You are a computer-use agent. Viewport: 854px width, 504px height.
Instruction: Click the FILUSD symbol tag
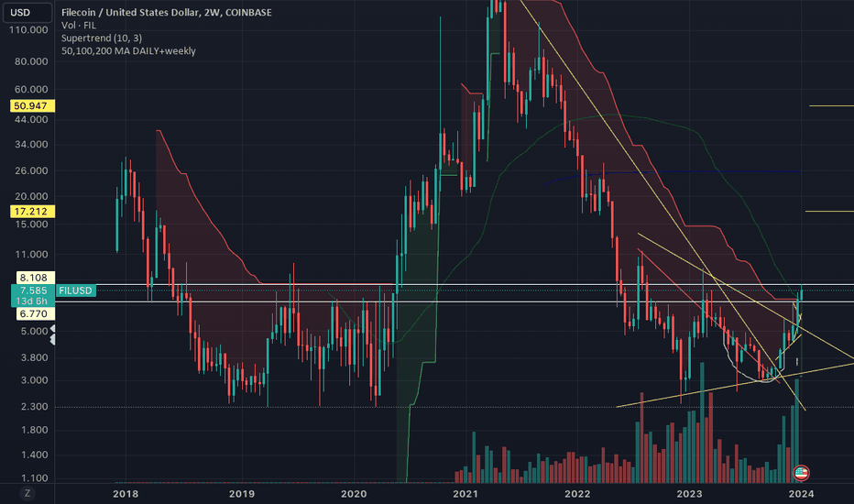75,290
